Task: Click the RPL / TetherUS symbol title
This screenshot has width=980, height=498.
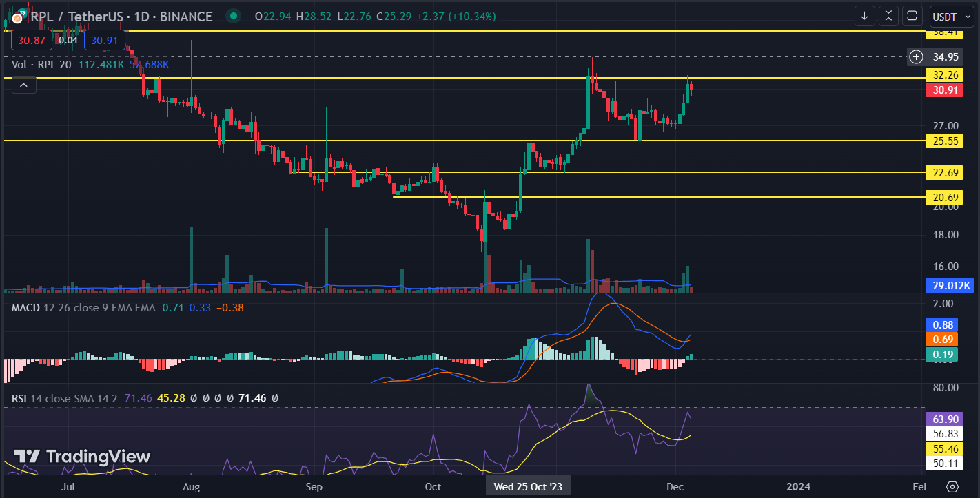Action: 122,17
